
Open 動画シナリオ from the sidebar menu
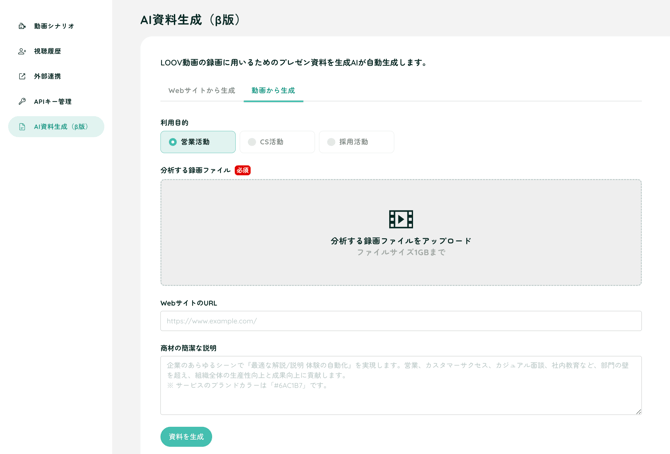54,26
